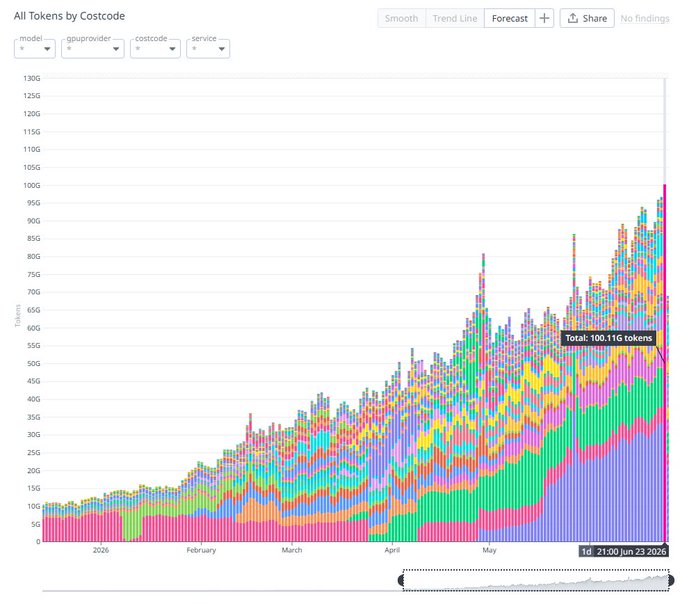This screenshot has width=680, height=604.
Task: Click the '21:00 Jun 23 2026' time label
Action: point(631,552)
